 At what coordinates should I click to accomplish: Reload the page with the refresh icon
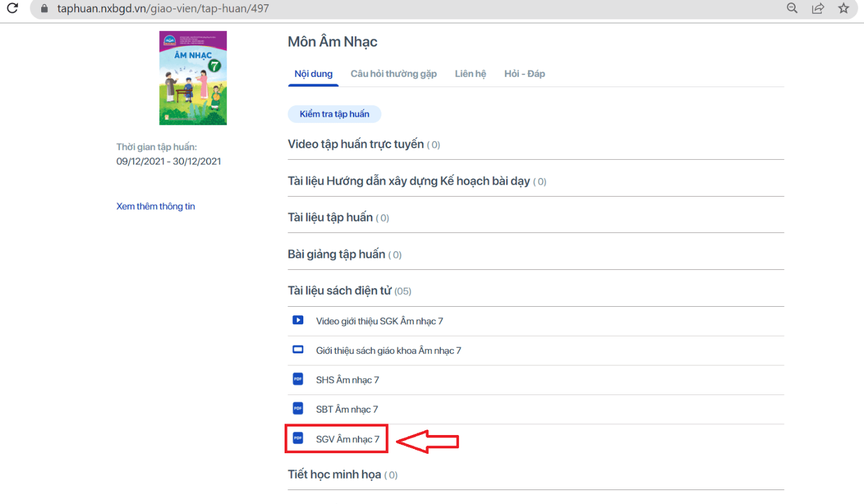(x=12, y=8)
